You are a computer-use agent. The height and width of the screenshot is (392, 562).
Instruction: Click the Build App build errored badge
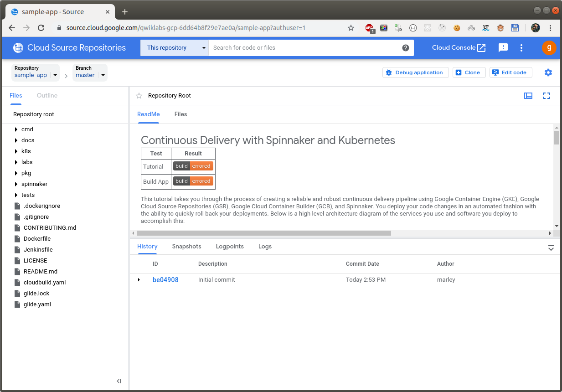(x=193, y=181)
